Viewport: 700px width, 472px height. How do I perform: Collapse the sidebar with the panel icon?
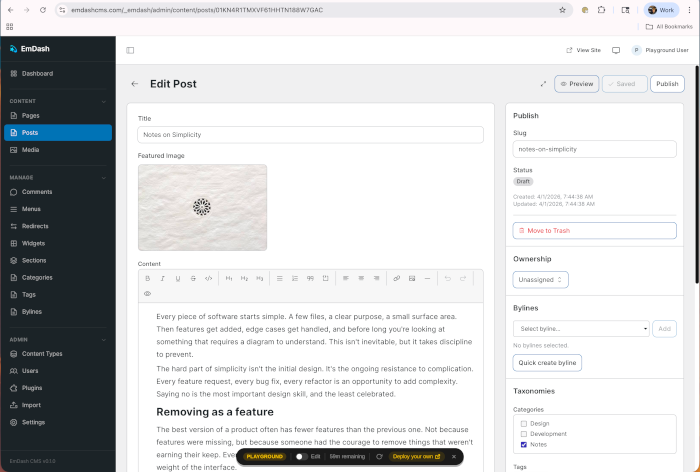[x=130, y=50]
